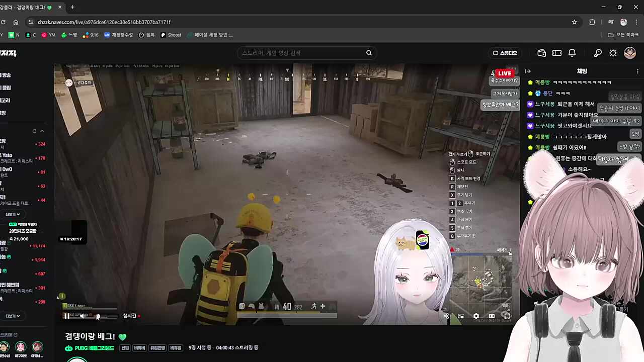Open the chat more-options menu

638,71
